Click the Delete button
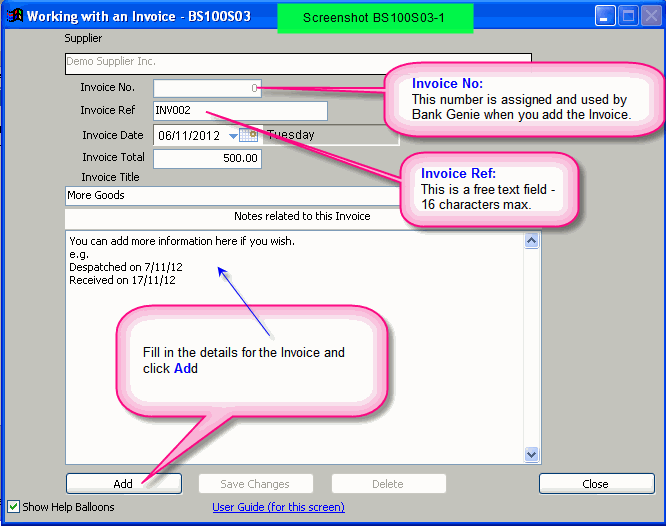Viewport: 666px width, 526px height. (x=388, y=484)
